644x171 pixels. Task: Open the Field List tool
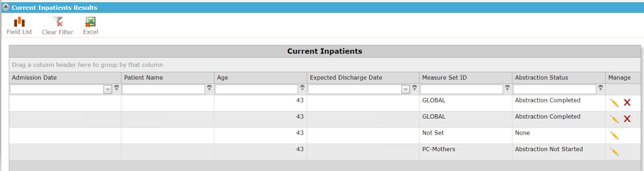(19, 26)
